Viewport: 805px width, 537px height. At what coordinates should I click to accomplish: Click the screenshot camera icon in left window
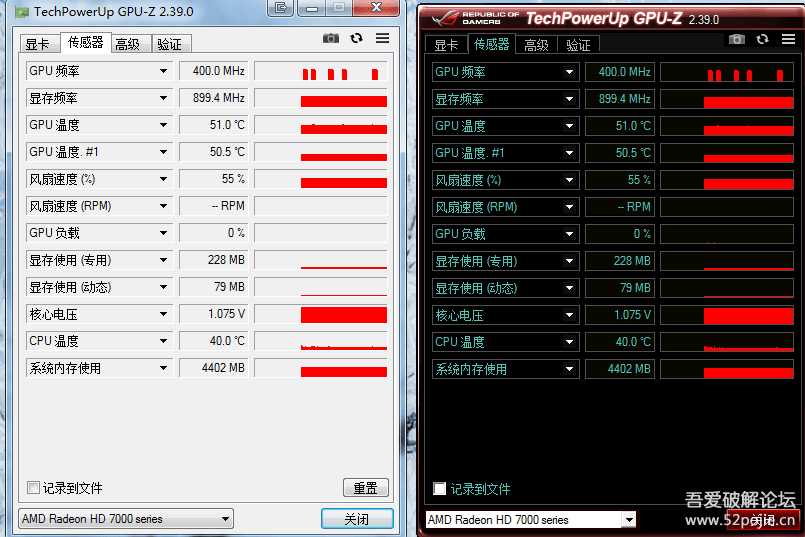(x=331, y=39)
